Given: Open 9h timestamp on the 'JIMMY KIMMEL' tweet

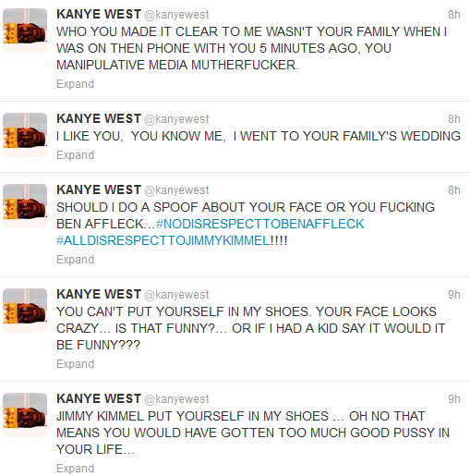Looking at the screenshot, I should click(x=454, y=399).
